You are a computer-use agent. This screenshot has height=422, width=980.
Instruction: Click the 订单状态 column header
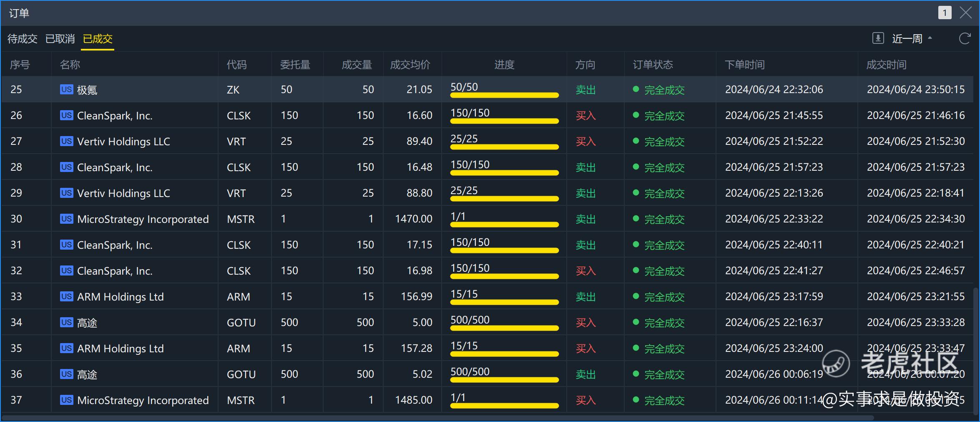(653, 65)
